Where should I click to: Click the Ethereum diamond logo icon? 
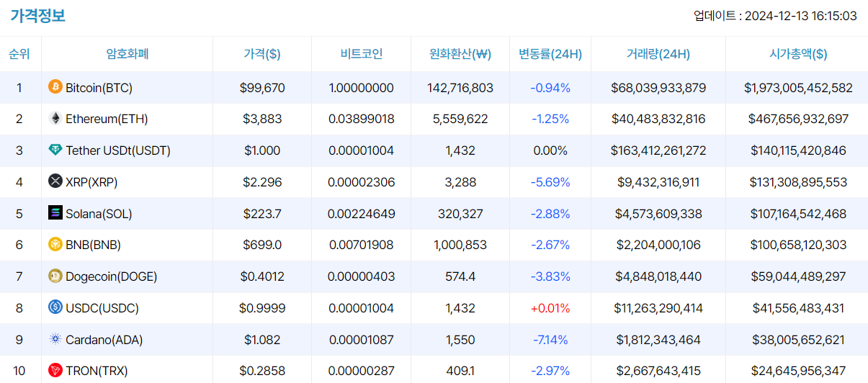click(55, 118)
